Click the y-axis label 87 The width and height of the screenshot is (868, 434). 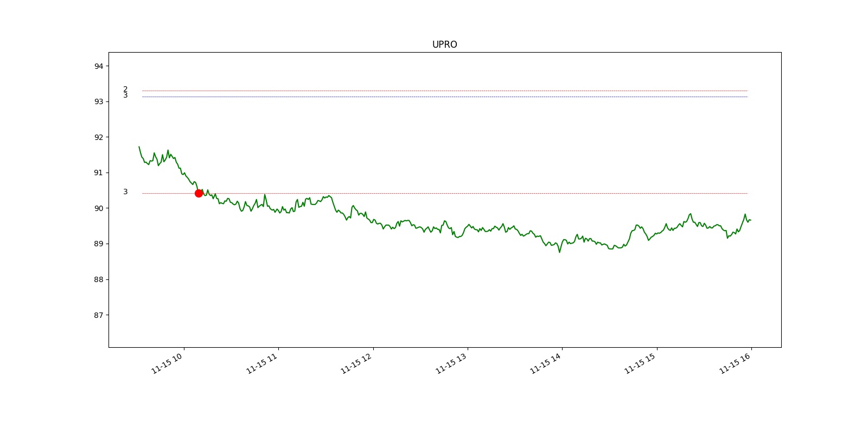99,315
